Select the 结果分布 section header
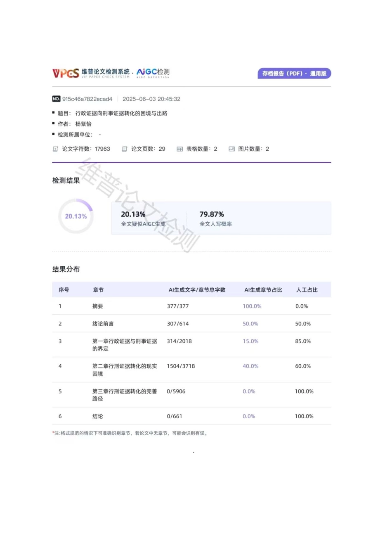392x555 pixels. [x=66, y=269]
